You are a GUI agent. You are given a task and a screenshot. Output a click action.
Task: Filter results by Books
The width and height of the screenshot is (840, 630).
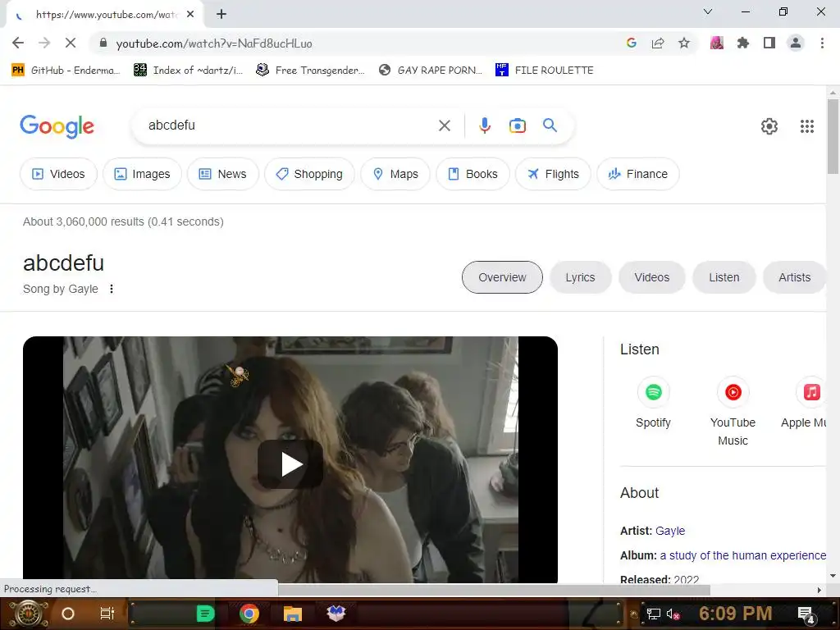click(x=472, y=174)
